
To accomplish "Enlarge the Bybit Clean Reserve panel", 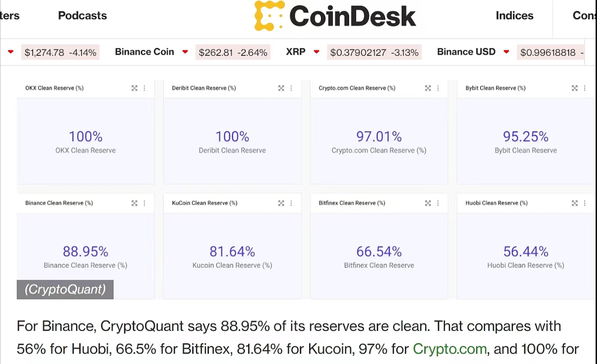I will tap(575, 88).
